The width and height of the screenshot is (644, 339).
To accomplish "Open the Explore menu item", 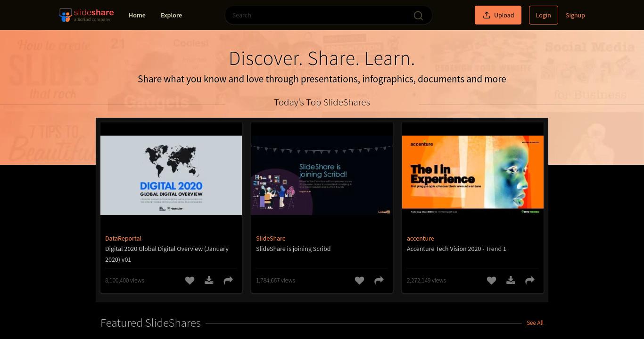I will (x=171, y=15).
